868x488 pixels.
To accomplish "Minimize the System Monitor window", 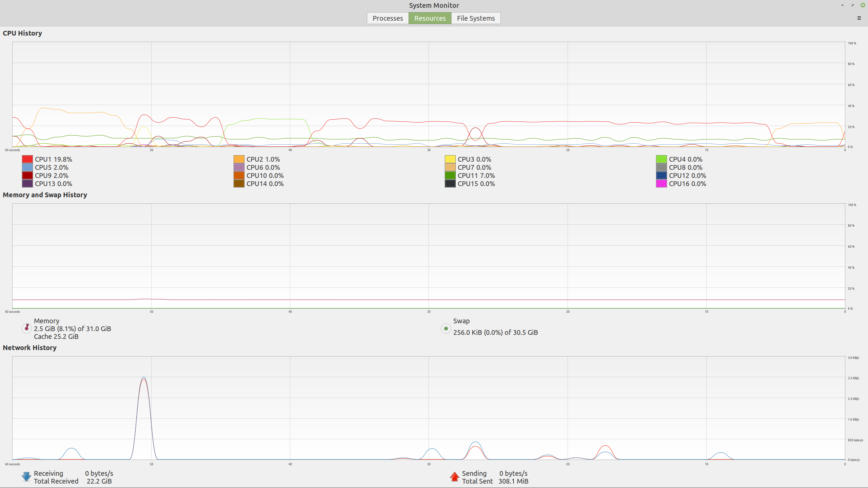I will click(x=842, y=5).
